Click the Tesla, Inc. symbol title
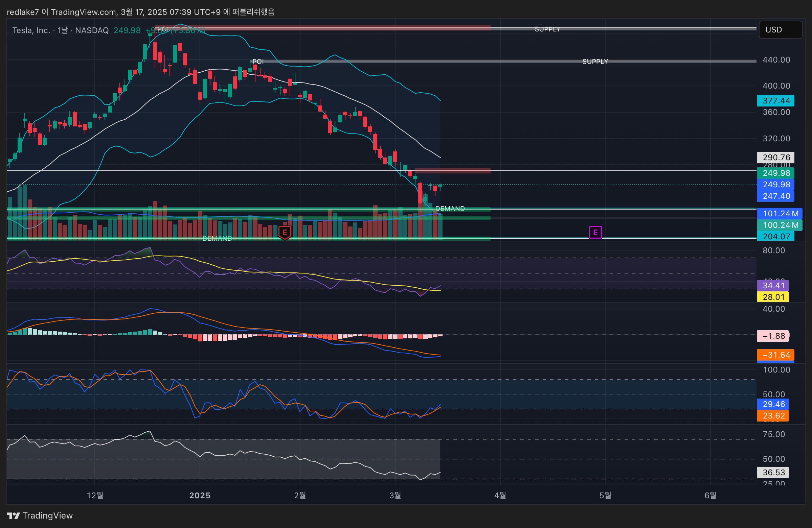812x528 pixels. click(x=31, y=30)
